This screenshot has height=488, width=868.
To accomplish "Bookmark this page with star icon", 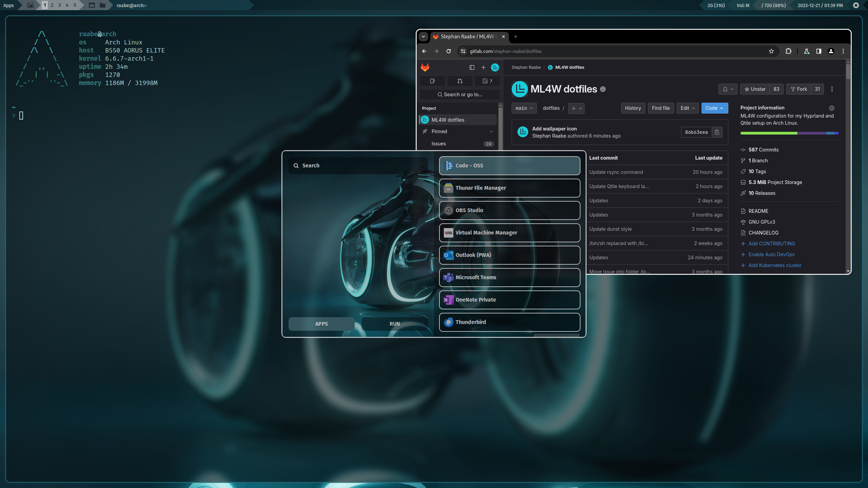I will click(x=771, y=51).
